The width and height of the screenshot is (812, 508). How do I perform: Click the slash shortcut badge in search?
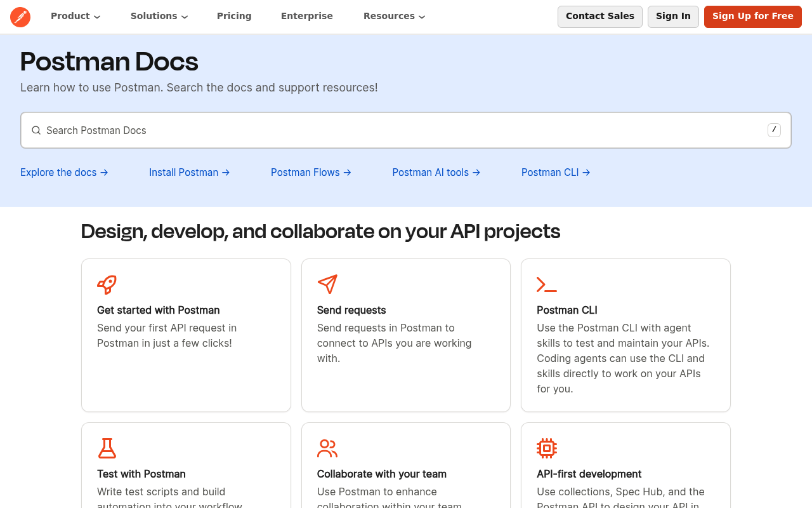click(774, 130)
